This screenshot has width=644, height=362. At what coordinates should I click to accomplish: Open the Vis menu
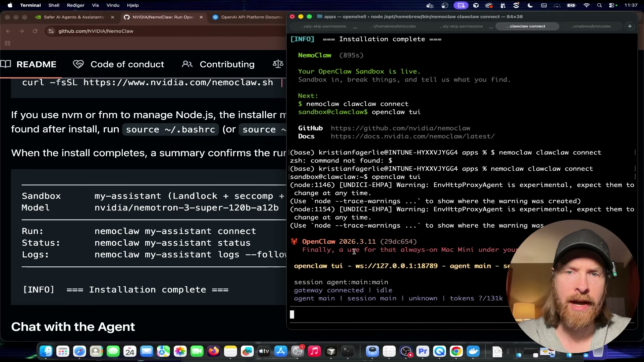click(96, 5)
